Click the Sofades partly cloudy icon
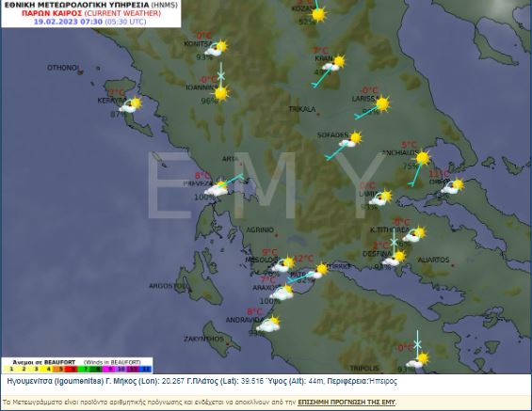 [350, 139]
